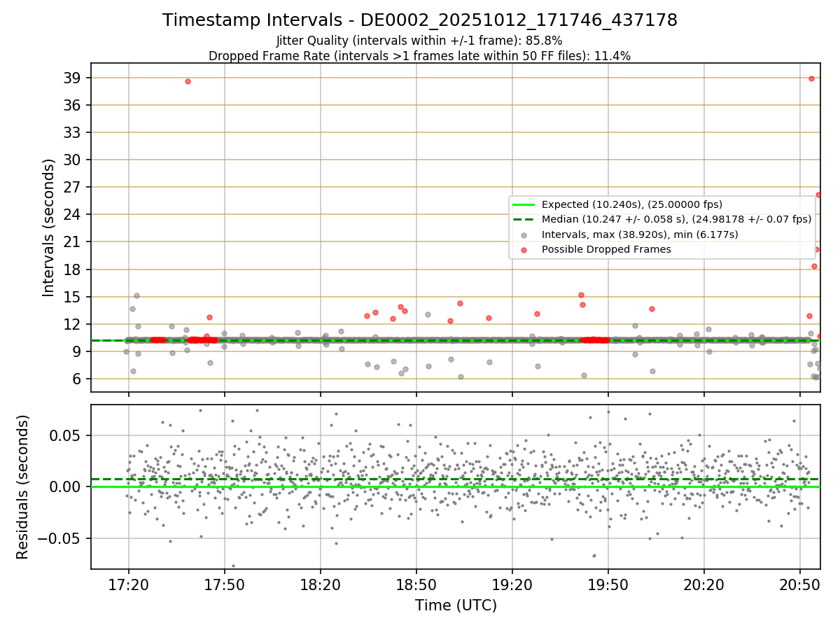Click the 20:50 time tick label
The height and width of the screenshot is (630, 840).
(799, 584)
